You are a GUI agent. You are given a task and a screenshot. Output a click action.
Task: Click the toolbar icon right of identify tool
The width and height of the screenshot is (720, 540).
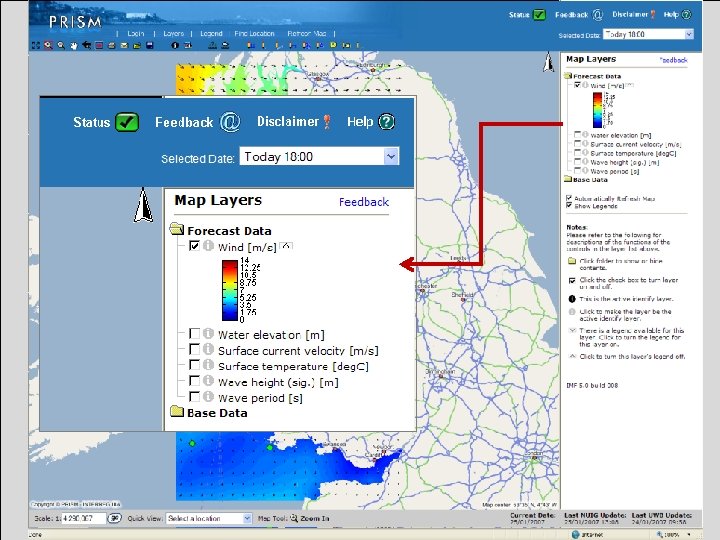point(188,45)
